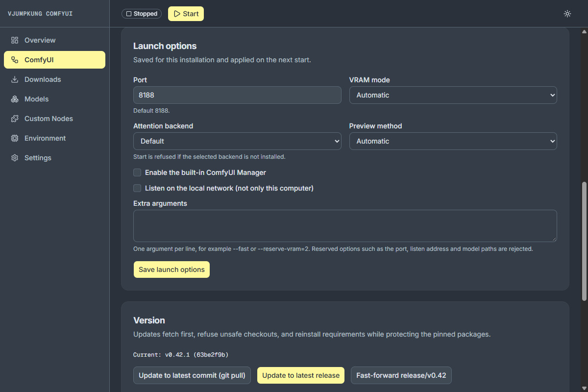The height and width of the screenshot is (392, 588).
Task: Enable the built-in ComfyUI Manager checkbox
Action: pyautogui.click(x=137, y=172)
